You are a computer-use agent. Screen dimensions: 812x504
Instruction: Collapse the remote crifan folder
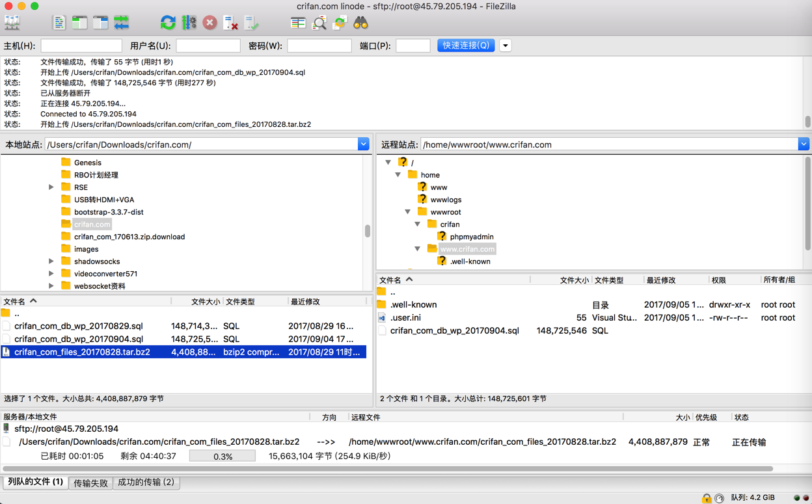(x=418, y=224)
